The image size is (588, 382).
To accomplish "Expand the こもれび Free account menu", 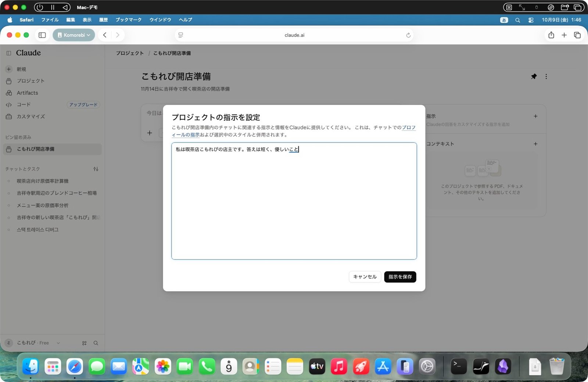I will (x=33, y=343).
